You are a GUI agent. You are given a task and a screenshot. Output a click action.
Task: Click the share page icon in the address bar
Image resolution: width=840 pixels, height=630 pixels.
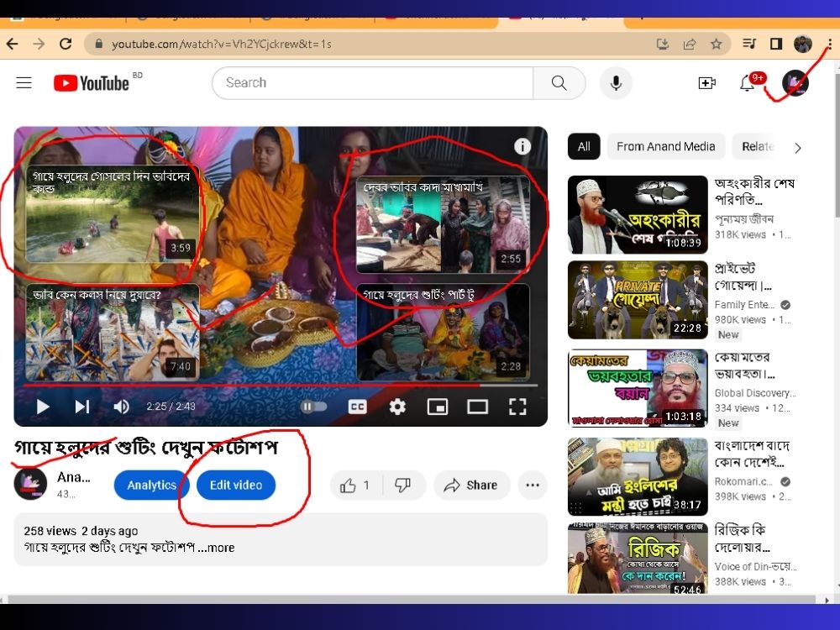pyautogui.click(x=690, y=44)
